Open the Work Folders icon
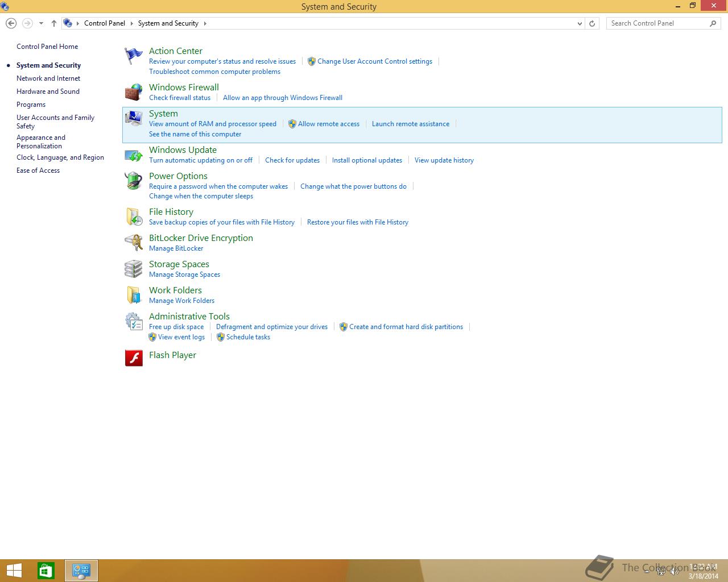This screenshot has width=728, height=582. tap(134, 295)
